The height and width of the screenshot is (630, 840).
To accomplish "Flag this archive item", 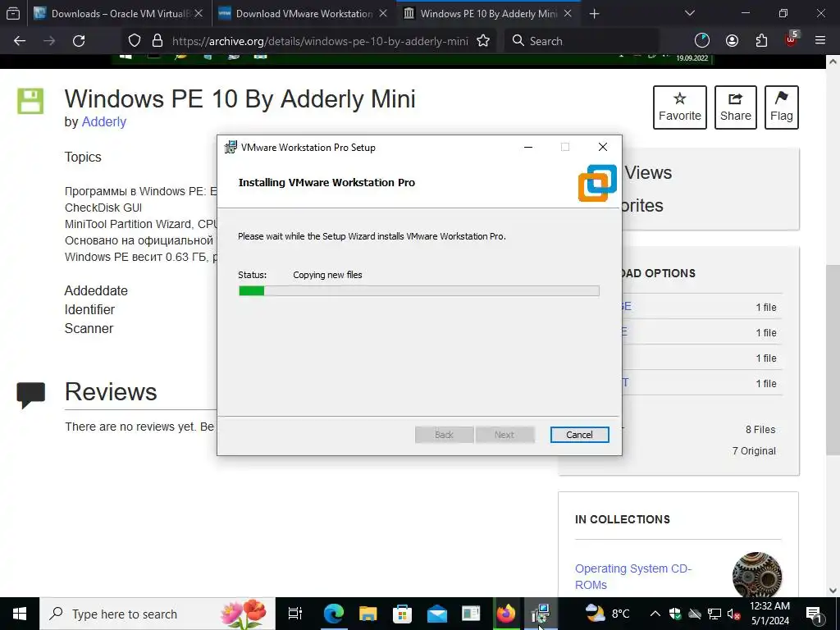I will 782,107.
